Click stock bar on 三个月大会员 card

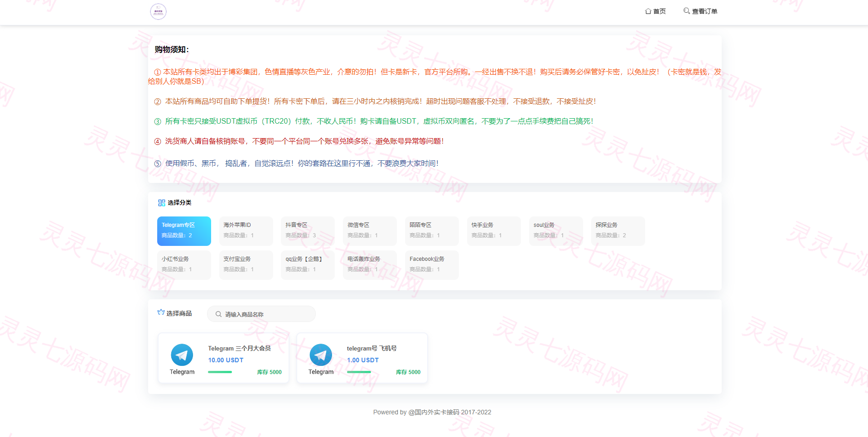pos(220,372)
